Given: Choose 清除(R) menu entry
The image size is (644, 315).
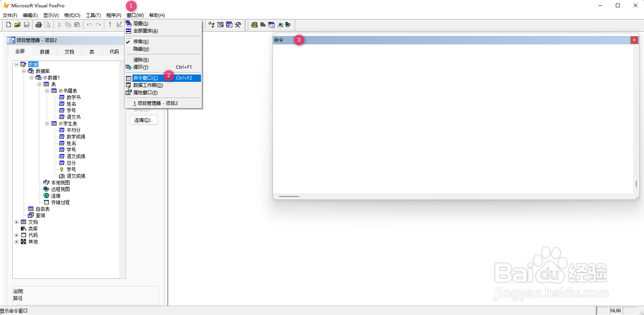Looking at the screenshot, I should tap(163, 60).
